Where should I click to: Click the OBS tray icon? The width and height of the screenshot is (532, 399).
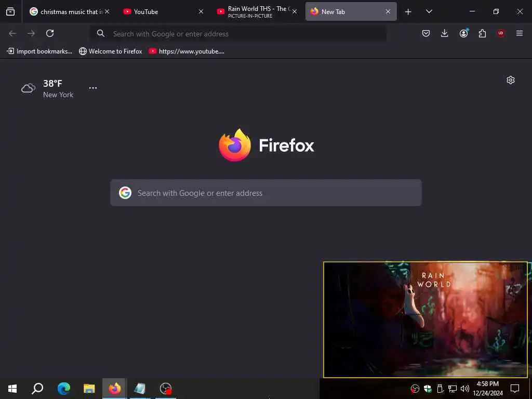[x=415, y=389]
